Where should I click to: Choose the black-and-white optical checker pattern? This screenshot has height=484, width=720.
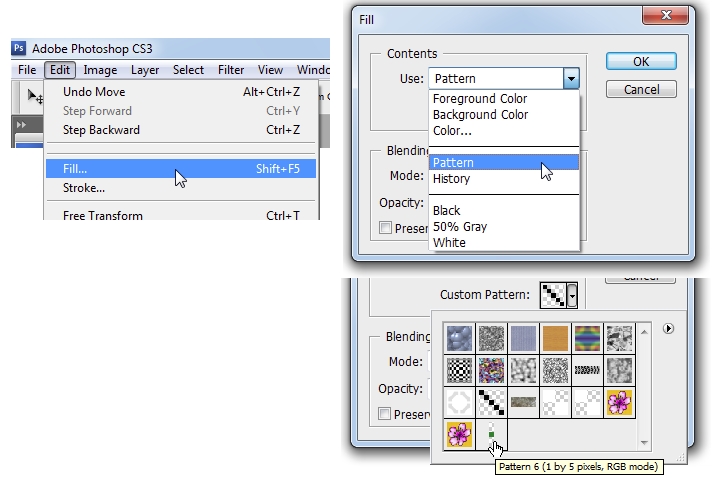coord(459,370)
